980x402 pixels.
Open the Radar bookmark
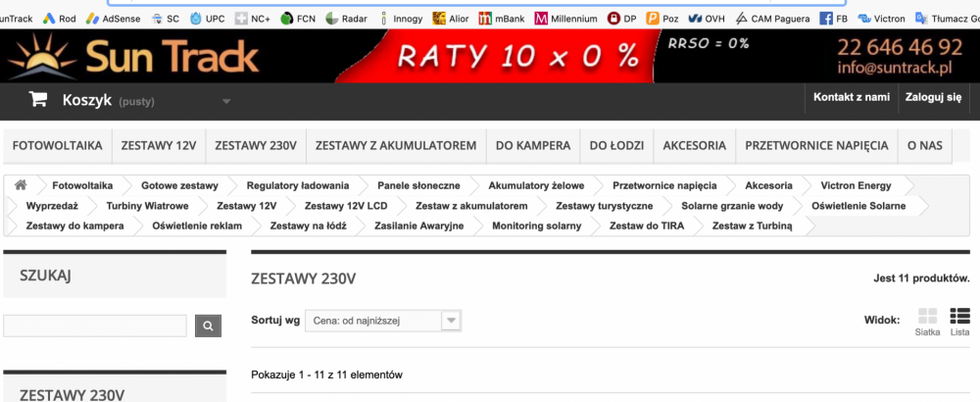(347, 19)
